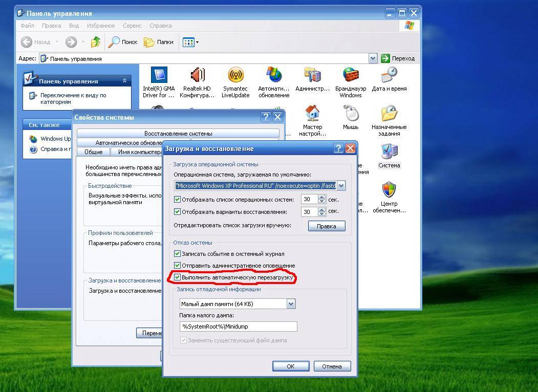Toggle Display operating systems list (Отображать список операционных систем) checkbox
This screenshot has width=538, height=392.
tap(178, 199)
